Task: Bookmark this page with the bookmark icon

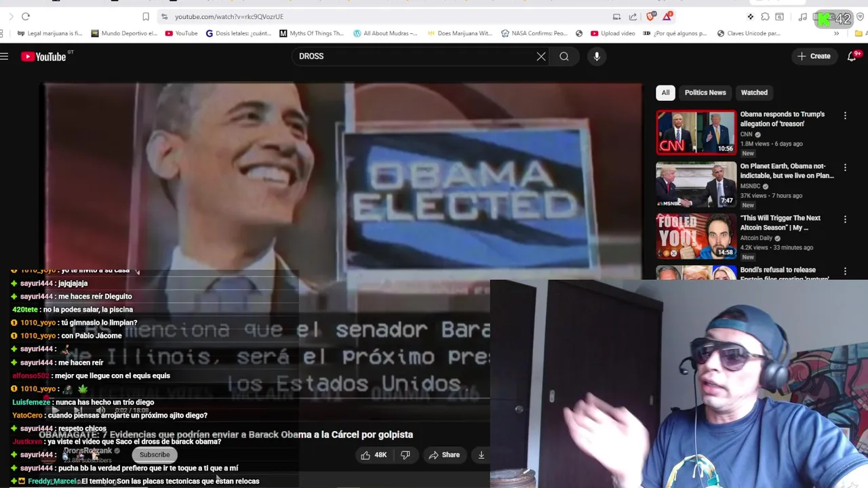Action: pos(146,16)
